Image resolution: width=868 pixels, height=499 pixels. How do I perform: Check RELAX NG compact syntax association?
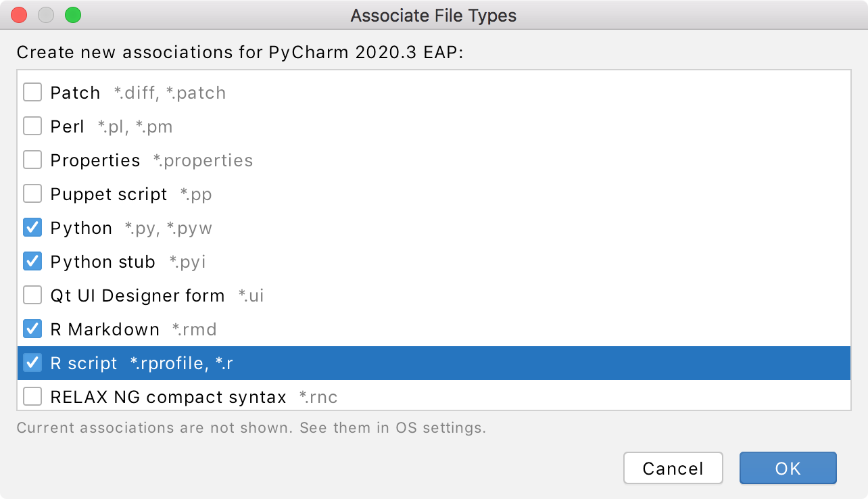tap(32, 396)
